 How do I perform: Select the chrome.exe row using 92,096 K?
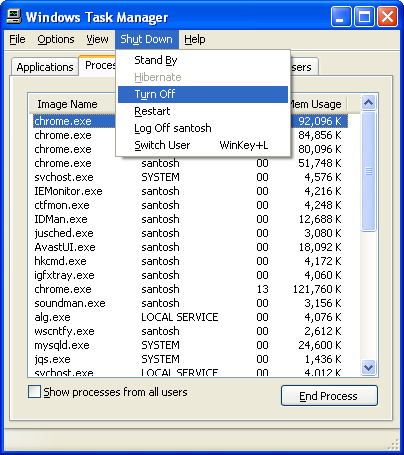coord(190,121)
